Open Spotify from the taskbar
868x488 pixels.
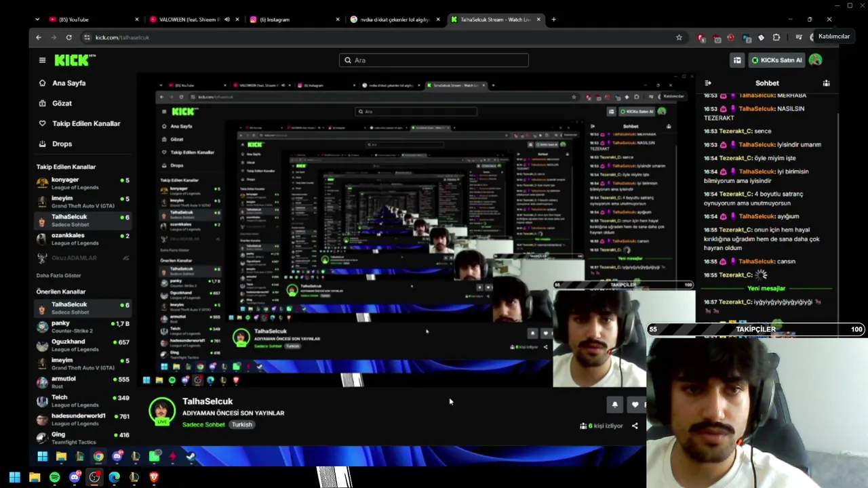[x=54, y=478]
